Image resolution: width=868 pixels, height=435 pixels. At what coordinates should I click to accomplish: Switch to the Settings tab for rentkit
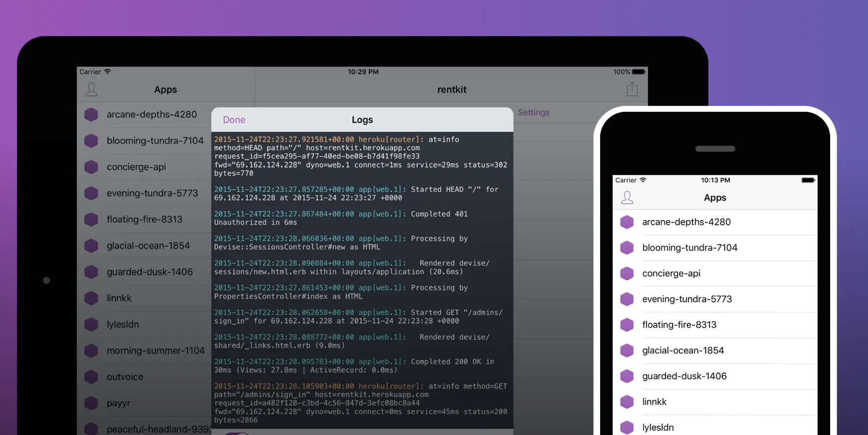[533, 112]
